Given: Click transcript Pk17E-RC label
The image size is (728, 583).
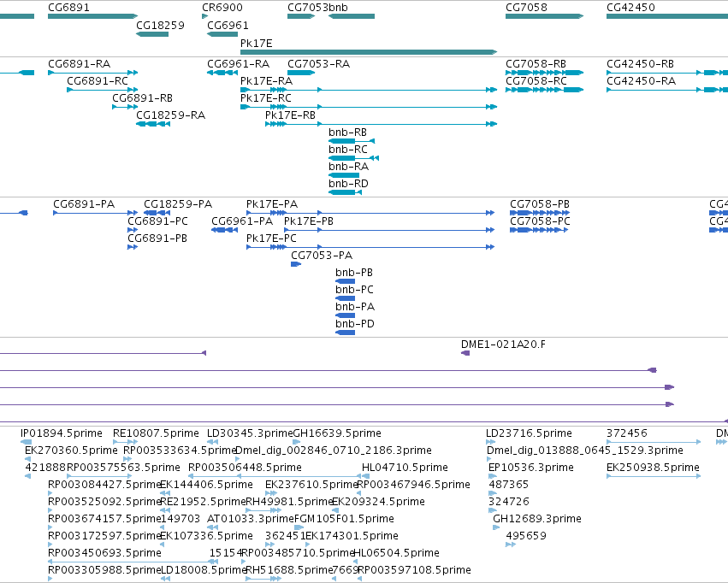Looking at the screenshot, I should [x=266, y=98].
